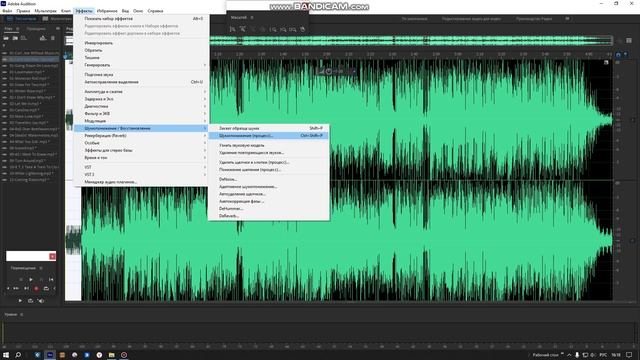Open File Explorer from the taskbar
The width and height of the screenshot is (640, 360).
[x=111, y=355]
